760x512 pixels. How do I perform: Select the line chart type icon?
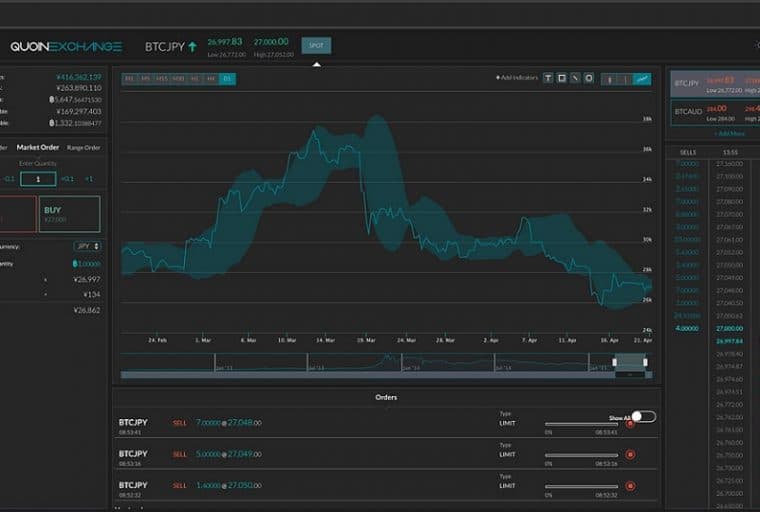coord(642,79)
